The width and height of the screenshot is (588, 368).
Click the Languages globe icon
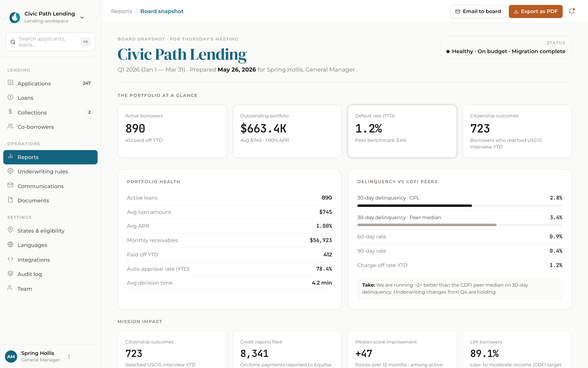click(x=10, y=244)
